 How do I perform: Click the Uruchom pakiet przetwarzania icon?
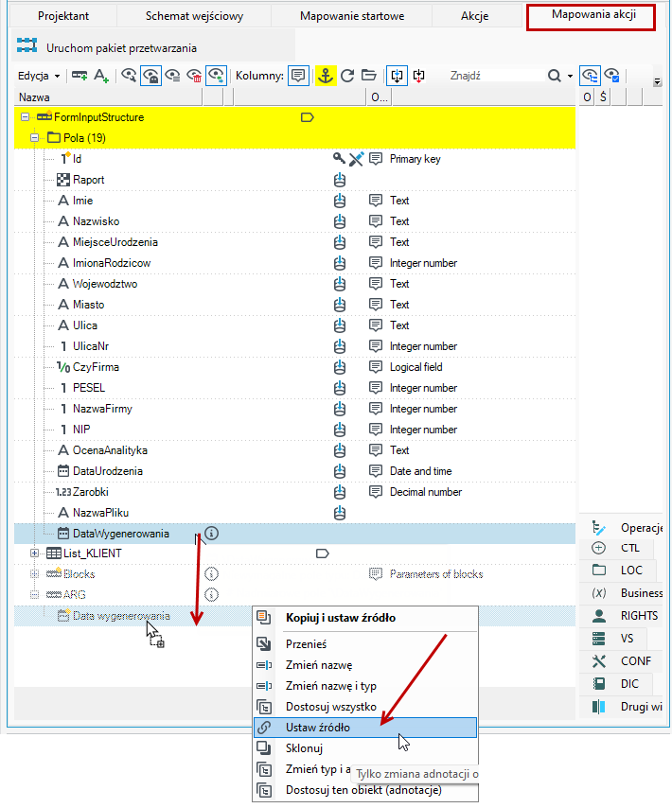click(x=27, y=45)
